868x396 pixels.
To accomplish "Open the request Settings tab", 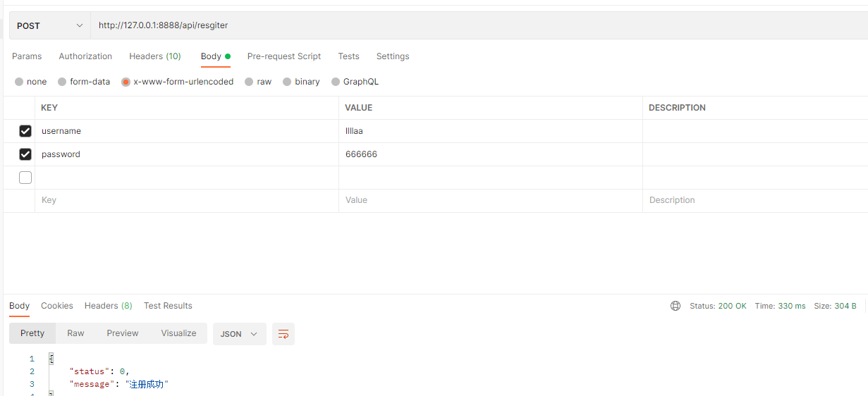I will click(x=393, y=56).
